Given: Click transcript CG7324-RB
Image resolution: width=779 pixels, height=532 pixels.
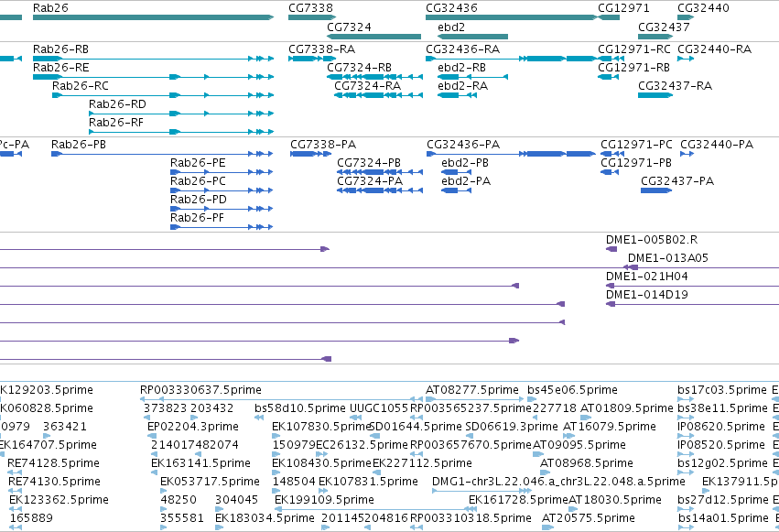Looking at the screenshot, I should click(359, 68).
